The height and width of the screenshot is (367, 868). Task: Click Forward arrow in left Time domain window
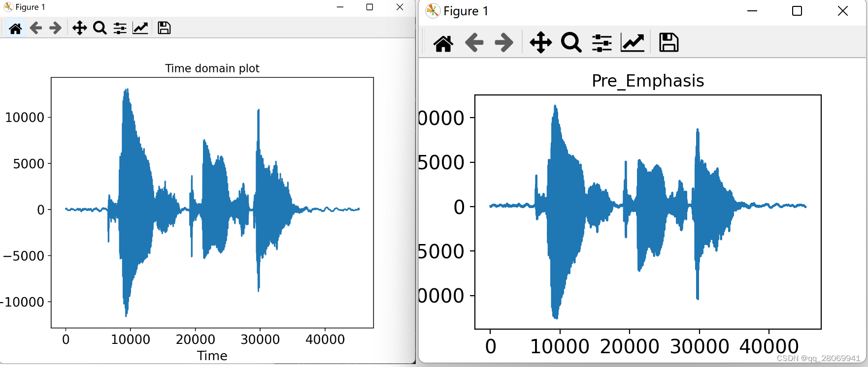(x=55, y=28)
